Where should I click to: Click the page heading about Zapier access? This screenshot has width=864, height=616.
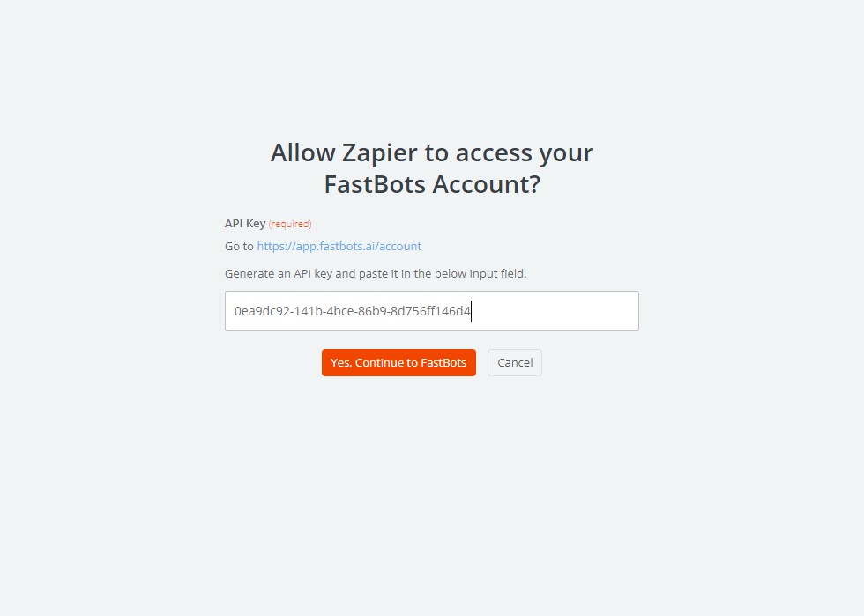(x=431, y=167)
